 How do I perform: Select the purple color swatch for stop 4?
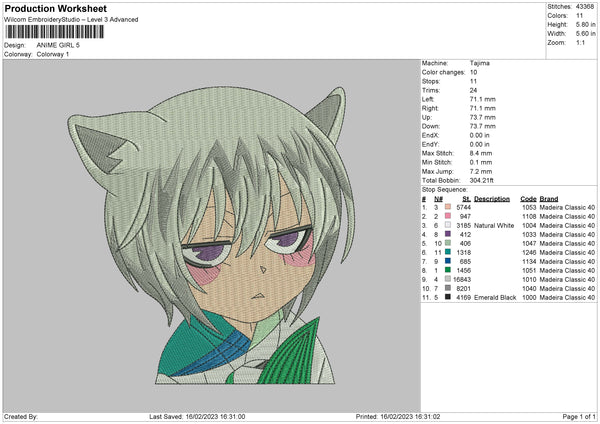pyautogui.click(x=448, y=234)
